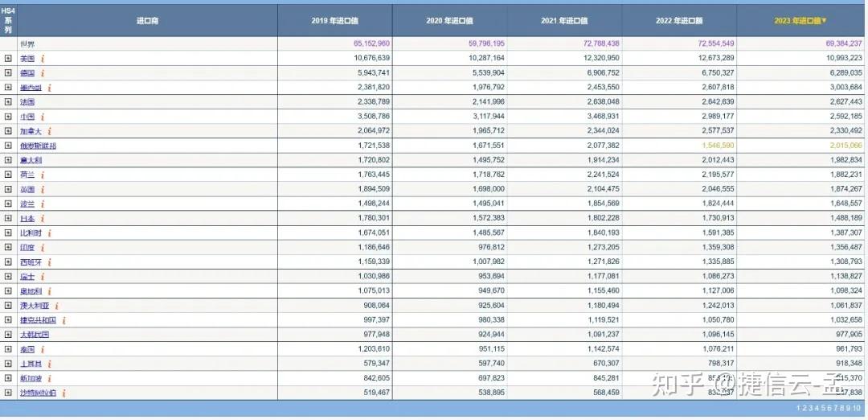Viewport: 868px width, 420px height.
Task: Expand the 大韩民国 row plus box
Action: click(x=8, y=335)
